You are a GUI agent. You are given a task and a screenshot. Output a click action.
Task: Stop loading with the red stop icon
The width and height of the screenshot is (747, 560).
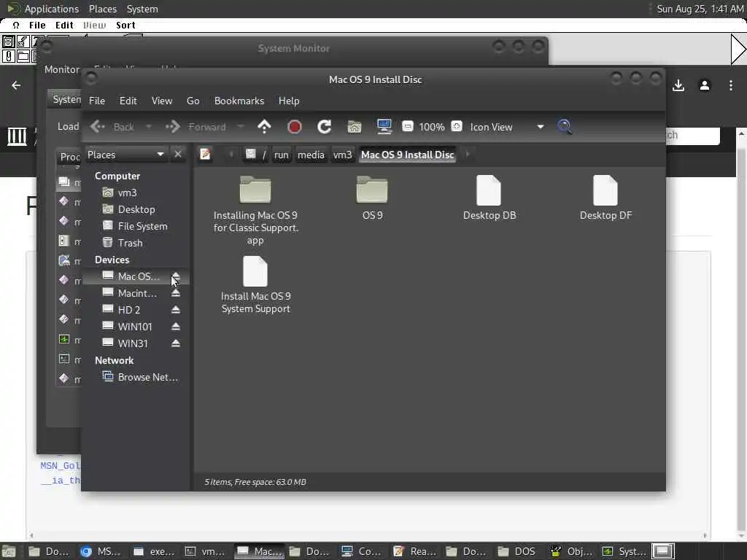click(x=295, y=127)
